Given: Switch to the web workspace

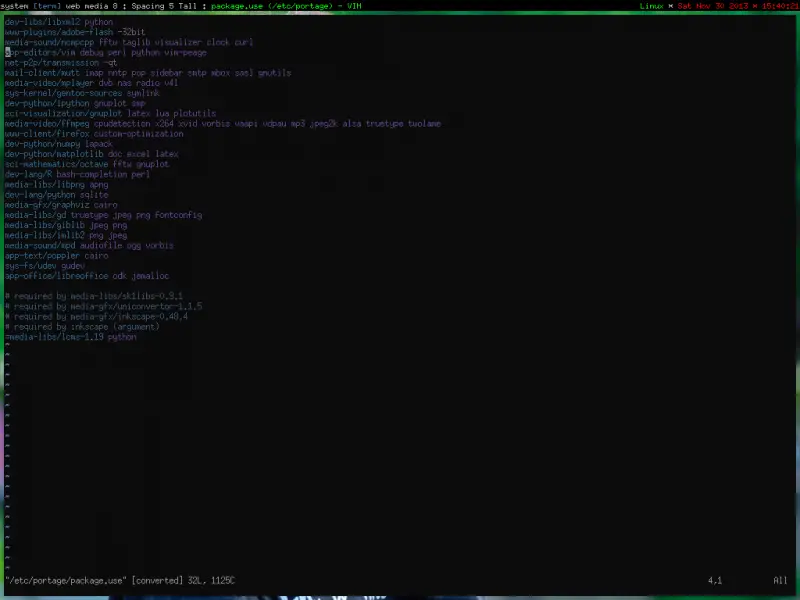Looking at the screenshot, I should 72,6.
